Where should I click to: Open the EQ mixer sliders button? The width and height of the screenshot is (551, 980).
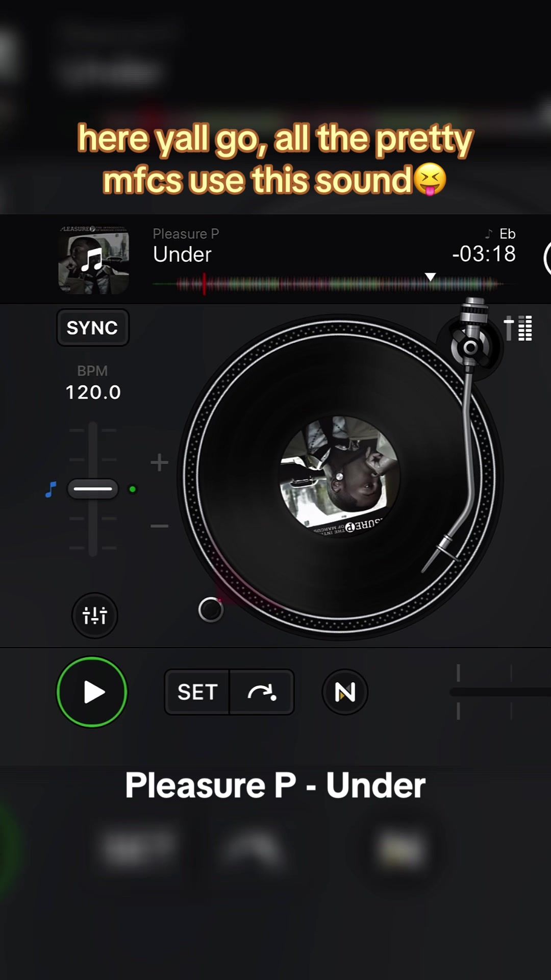click(95, 616)
